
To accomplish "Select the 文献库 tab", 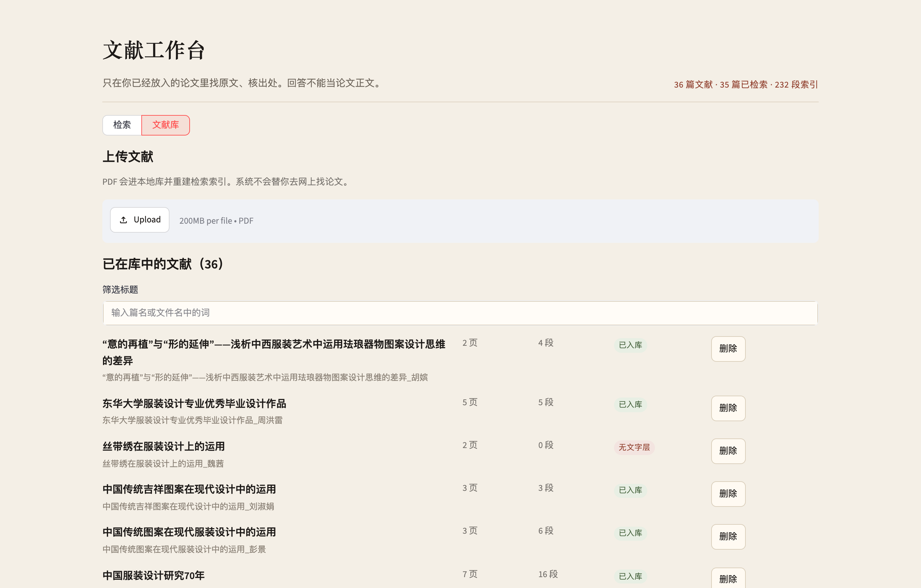I will click(x=166, y=125).
